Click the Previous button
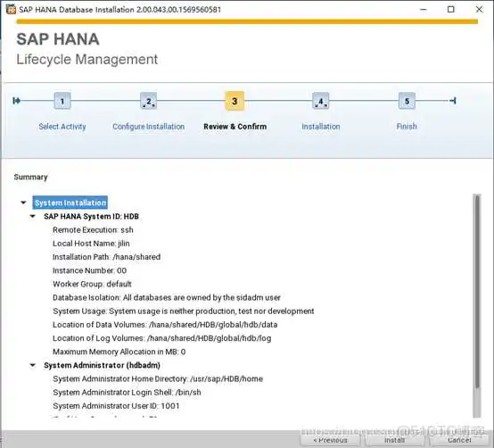Viewport: 494px width, 448px height. point(330,440)
